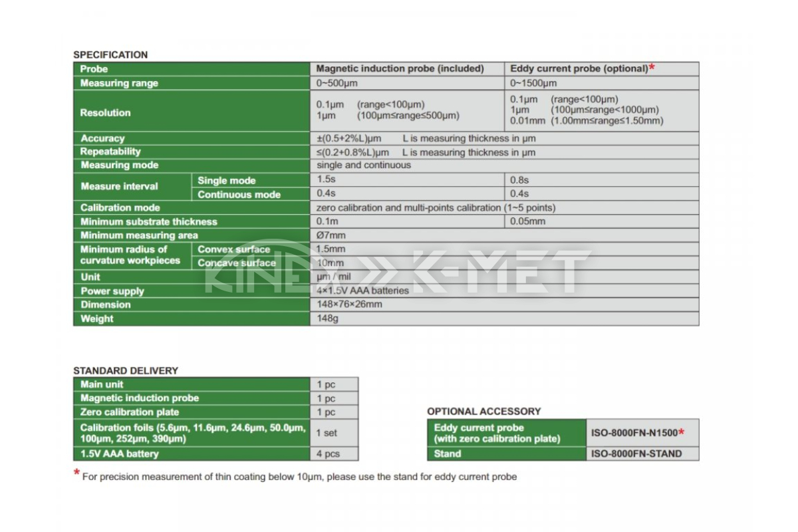
Task: Click the SPECIFICATION heading
Action: coord(110,55)
